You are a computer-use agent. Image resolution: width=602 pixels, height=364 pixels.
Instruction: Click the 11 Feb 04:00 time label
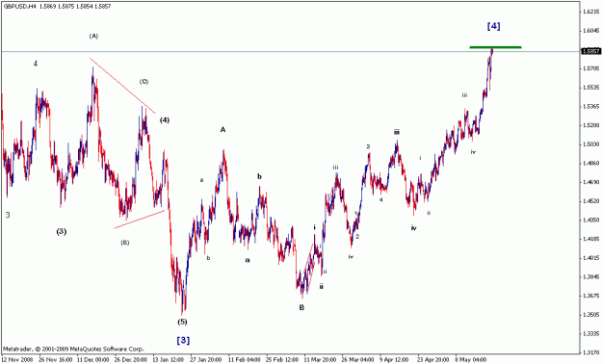pyautogui.click(x=245, y=360)
